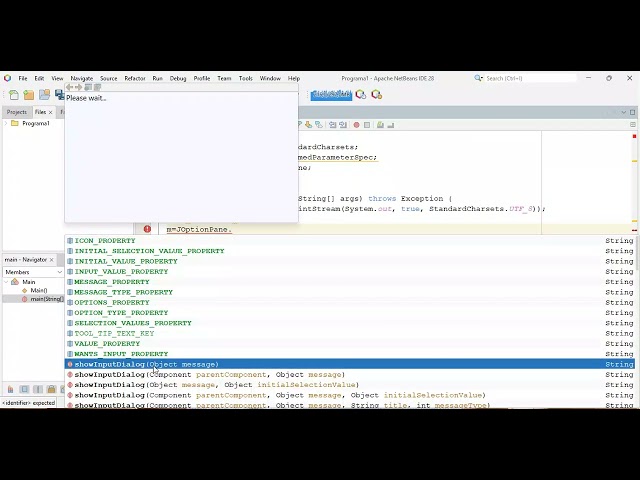Open the editor documents list dropdown
This screenshot has width=640, height=480.
tap(623, 112)
